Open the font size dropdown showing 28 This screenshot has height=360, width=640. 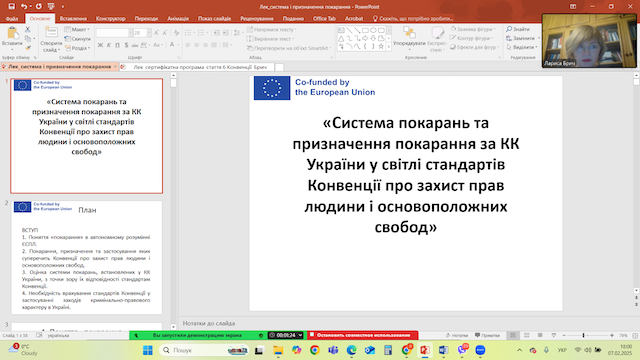[142, 33]
